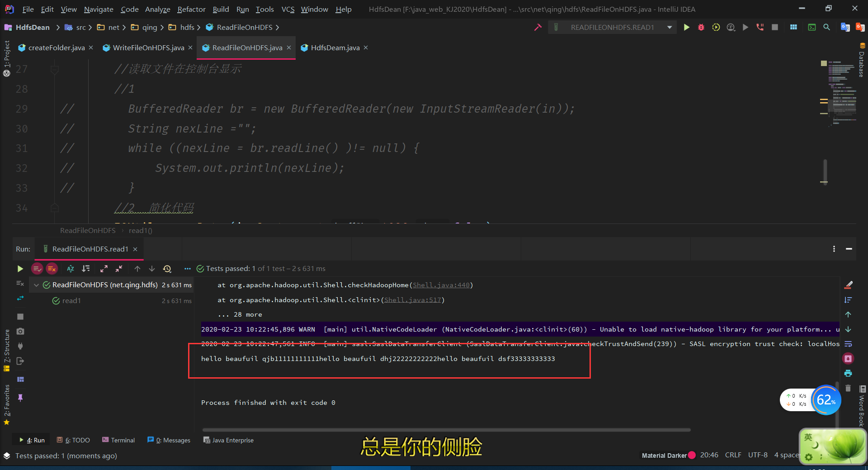Run READFILEONHDFS.READ1 with the green play button

click(686, 27)
